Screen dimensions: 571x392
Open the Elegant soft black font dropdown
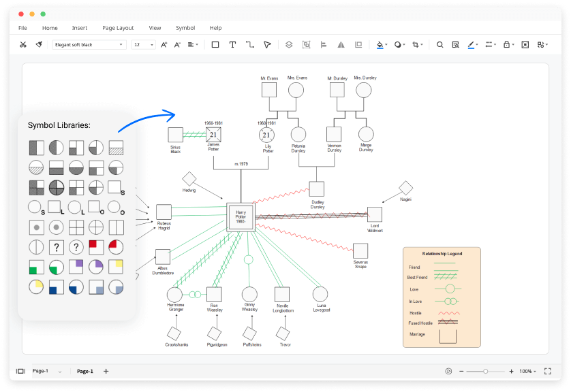tap(89, 45)
